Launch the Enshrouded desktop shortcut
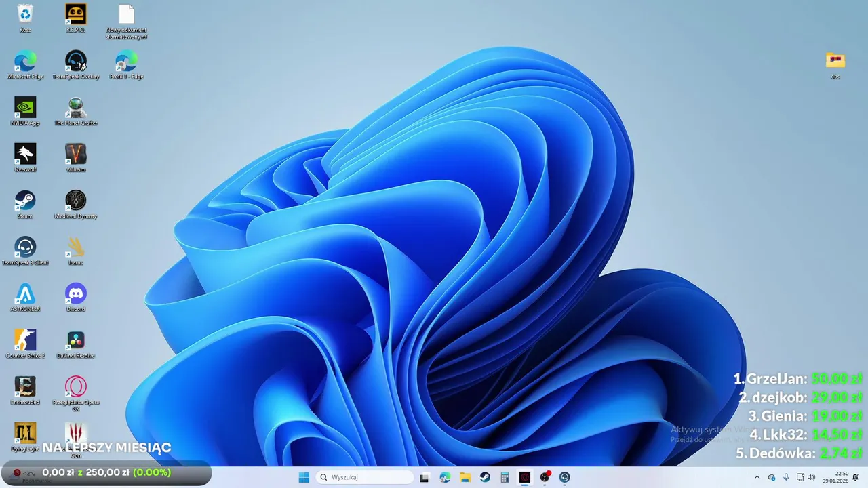868x488 pixels. (25, 390)
